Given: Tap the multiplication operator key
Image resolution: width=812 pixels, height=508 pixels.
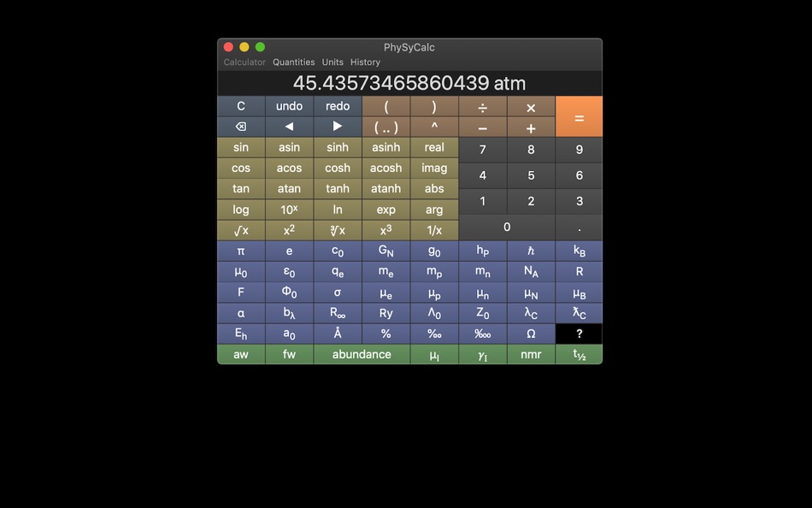Looking at the screenshot, I should [531, 106].
